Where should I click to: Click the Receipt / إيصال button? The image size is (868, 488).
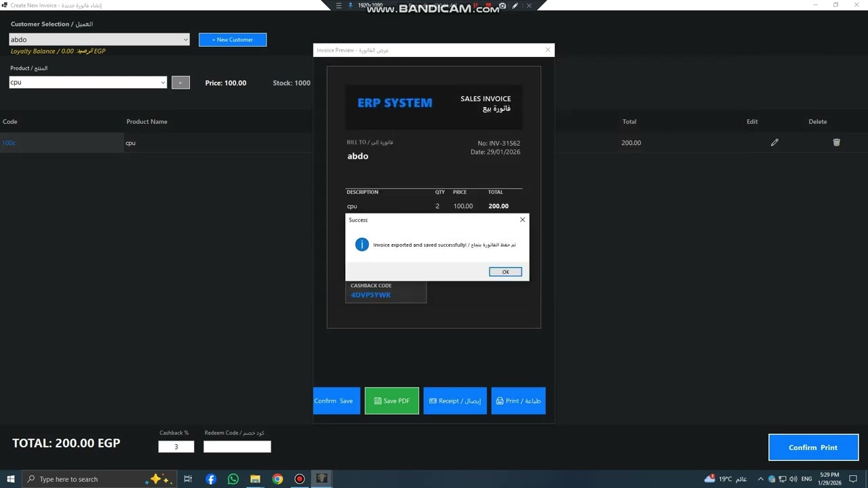coord(455,401)
